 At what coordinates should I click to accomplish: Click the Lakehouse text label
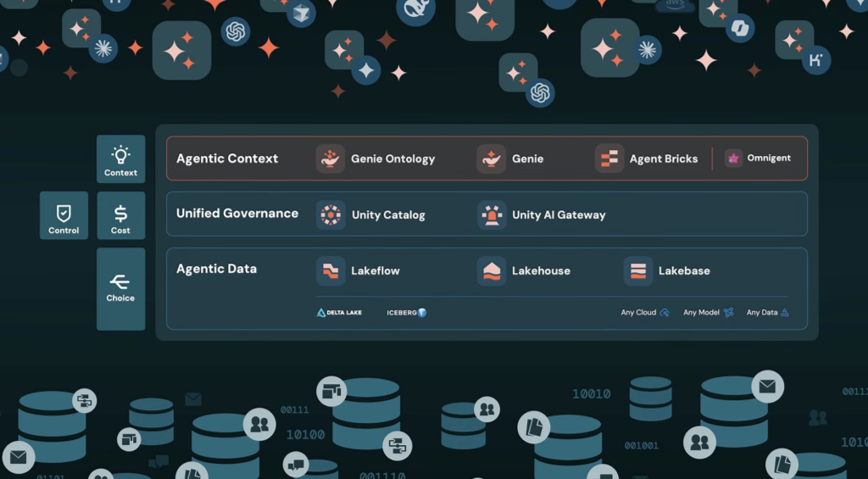coord(541,270)
